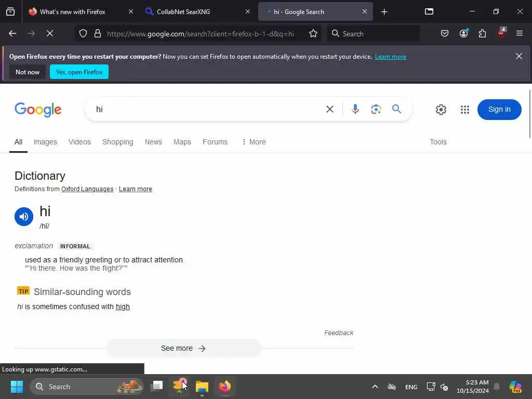Open the list all tabs button
This screenshot has width=532, height=399.
[x=429, y=11]
